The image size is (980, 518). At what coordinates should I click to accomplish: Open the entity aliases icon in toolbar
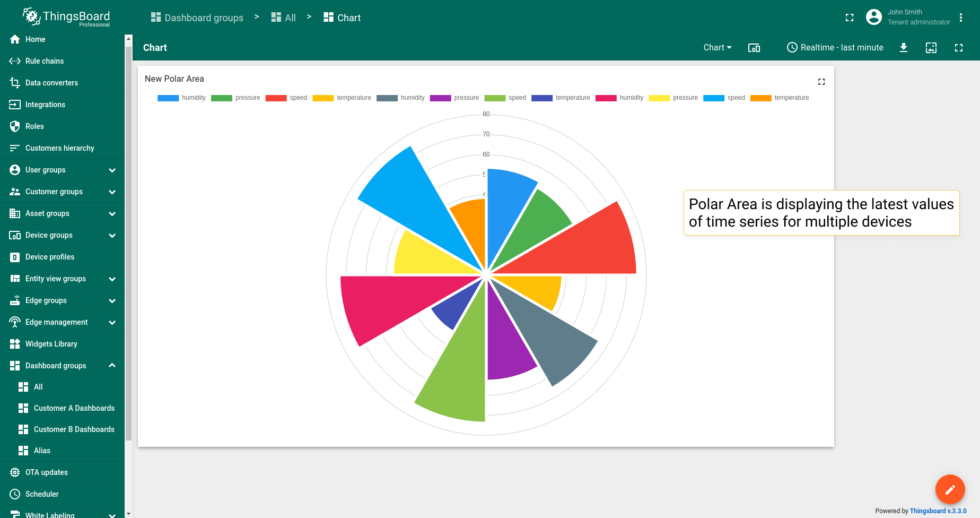click(754, 48)
